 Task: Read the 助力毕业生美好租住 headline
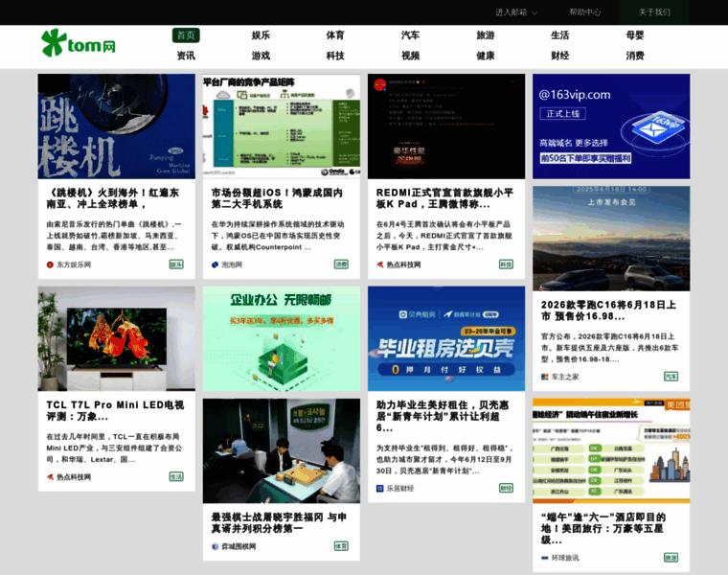point(443,416)
